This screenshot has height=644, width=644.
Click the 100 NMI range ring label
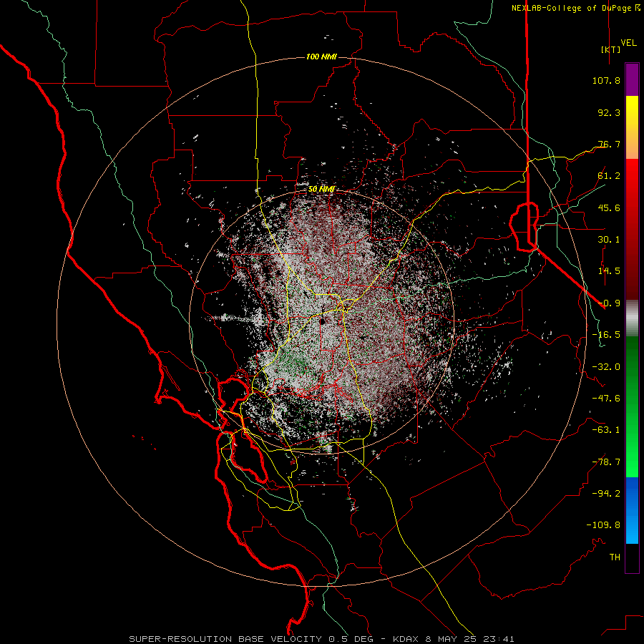tap(321, 57)
